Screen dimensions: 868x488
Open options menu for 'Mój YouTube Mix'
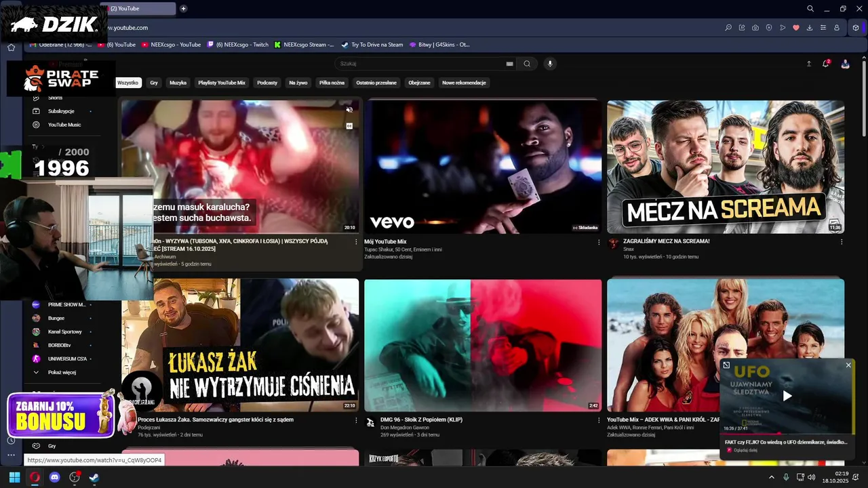click(599, 242)
